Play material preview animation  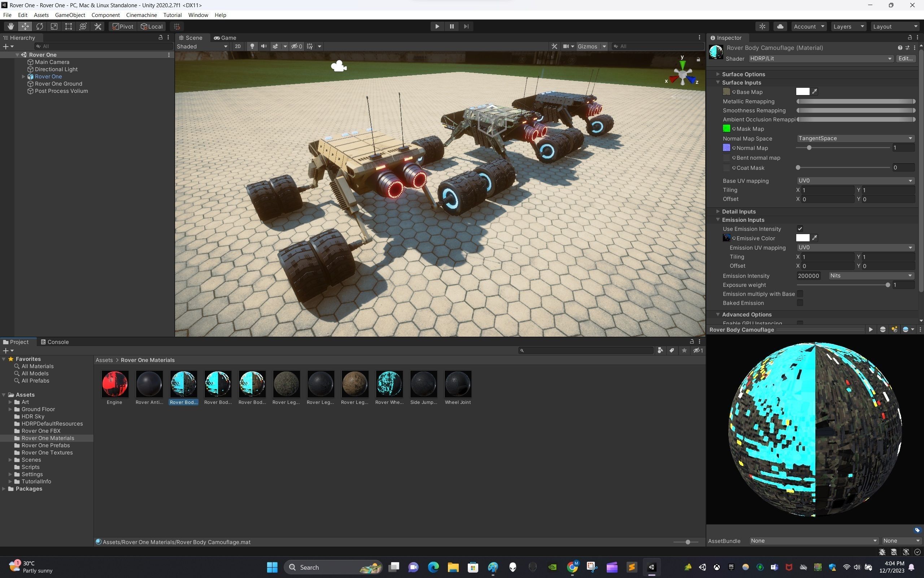click(871, 329)
